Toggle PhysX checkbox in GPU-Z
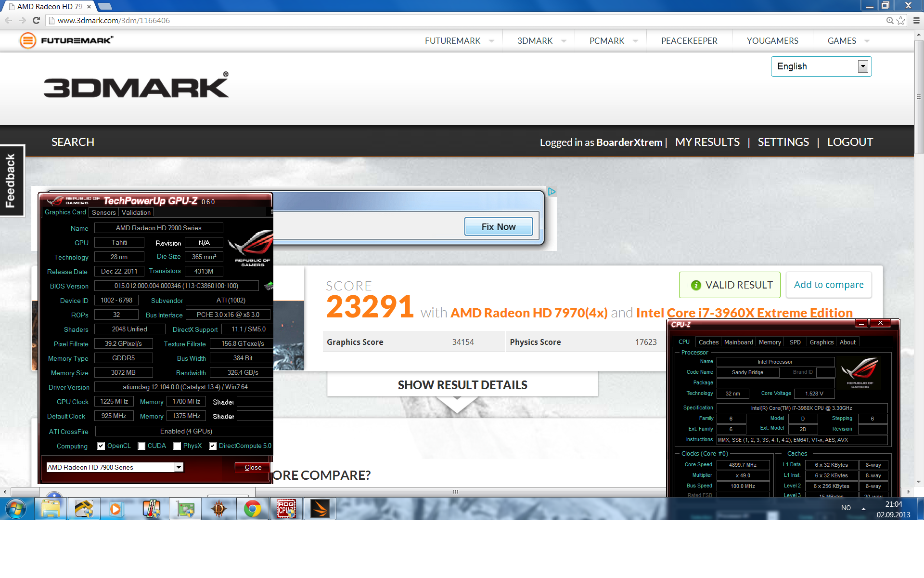The height and width of the screenshot is (578, 924). 177,446
